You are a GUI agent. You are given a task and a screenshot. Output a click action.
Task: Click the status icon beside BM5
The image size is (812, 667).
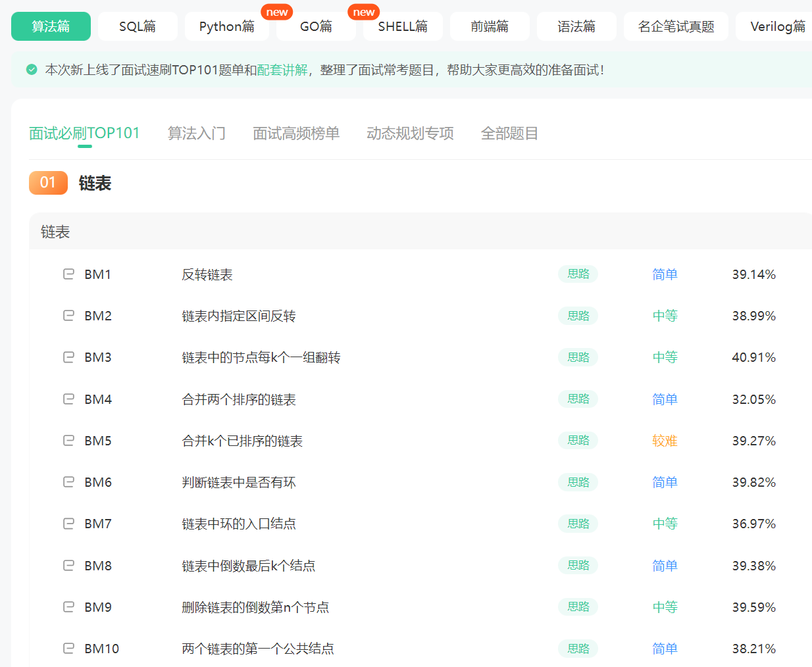(x=68, y=440)
